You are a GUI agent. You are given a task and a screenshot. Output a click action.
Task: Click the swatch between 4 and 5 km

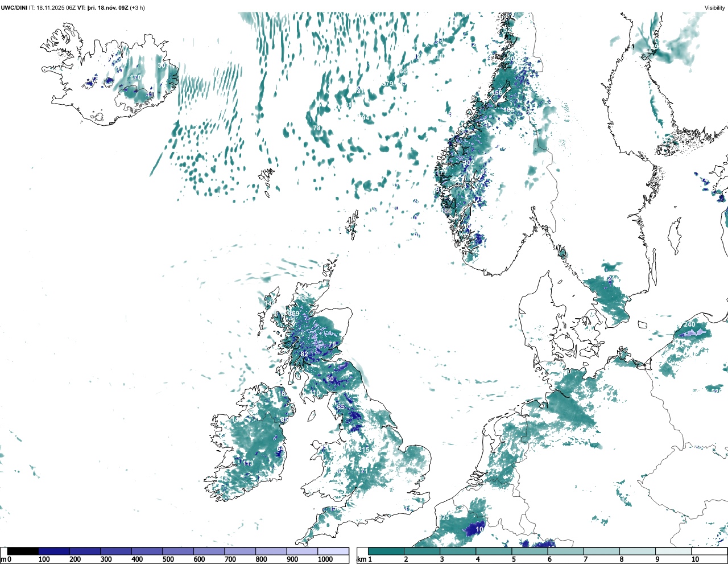[494, 551]
